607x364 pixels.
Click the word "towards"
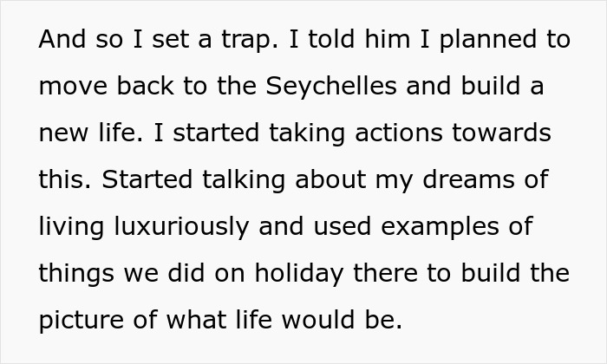506,134
